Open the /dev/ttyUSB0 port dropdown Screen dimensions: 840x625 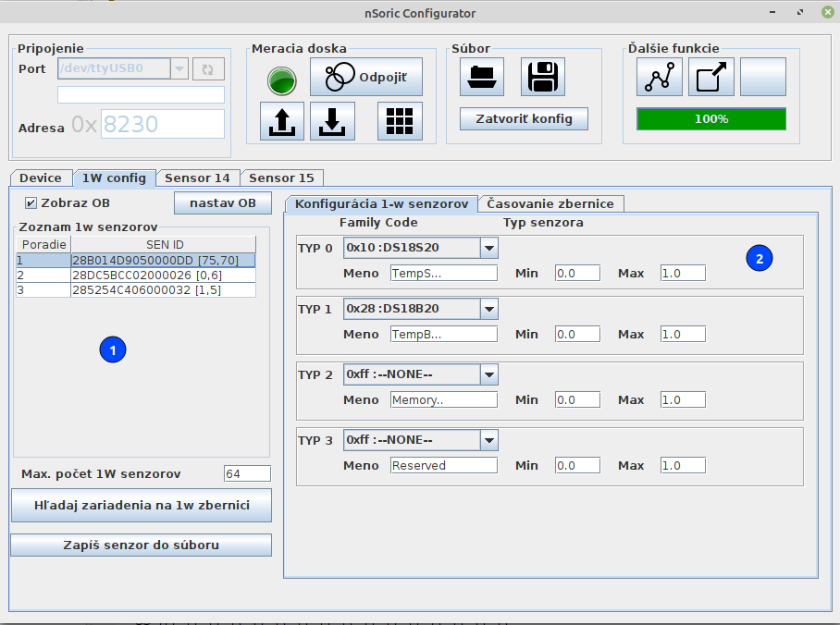(123, 68)
